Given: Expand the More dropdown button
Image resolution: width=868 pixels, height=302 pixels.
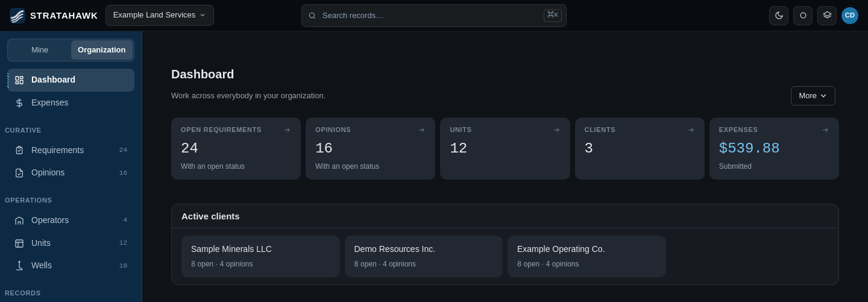Looking at the screenshot, I should point(813,96).
